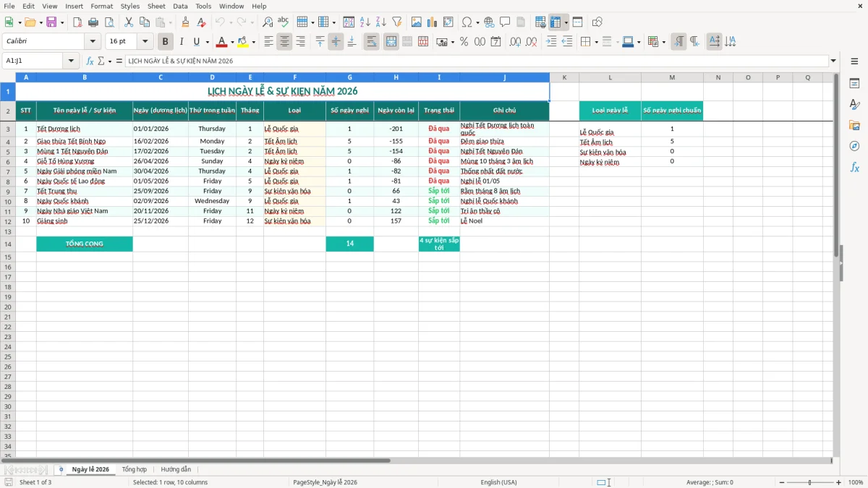Open Insert Special Character dropdown arrow
This screenshot has width=868, height=488.
point(477,22)
